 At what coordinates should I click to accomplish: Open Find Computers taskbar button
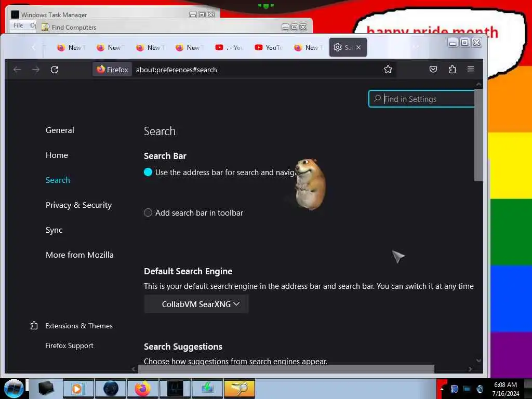239,389
